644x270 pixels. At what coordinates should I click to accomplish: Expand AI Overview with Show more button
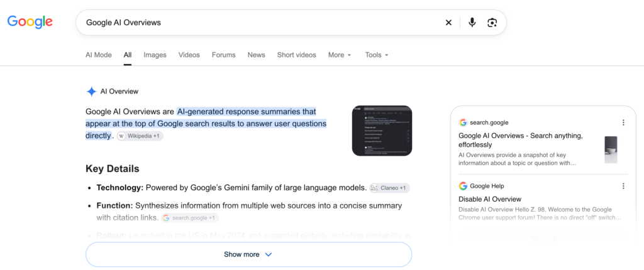(x=248, y=254)
